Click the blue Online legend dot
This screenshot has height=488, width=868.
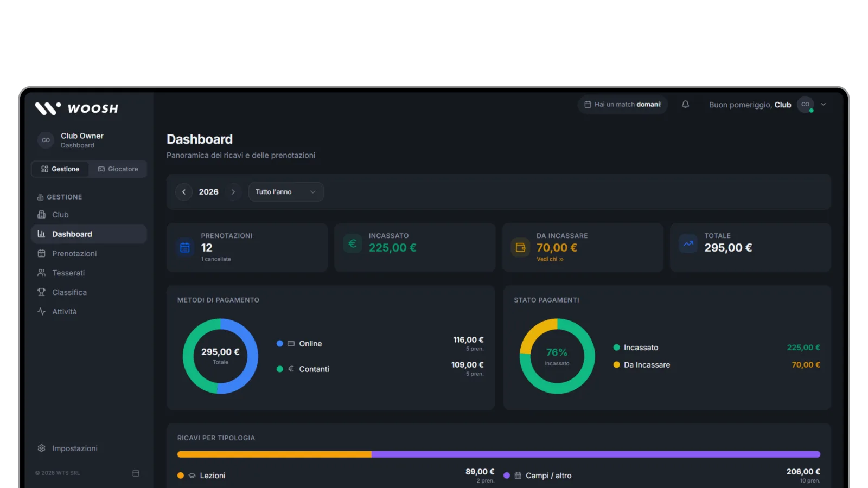point(280,344)
